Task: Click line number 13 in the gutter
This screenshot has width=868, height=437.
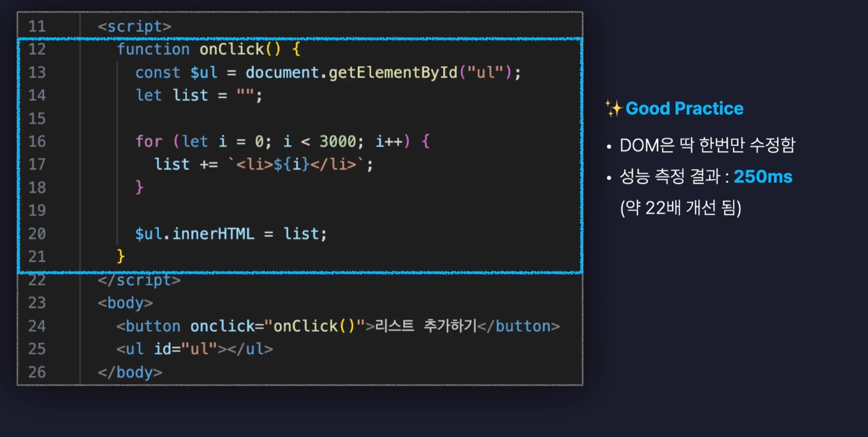Action: (x=36, y=72)
